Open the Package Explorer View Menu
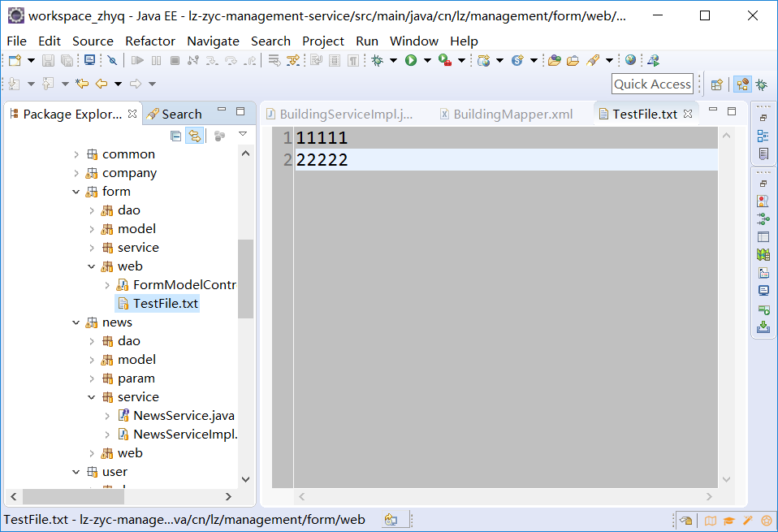Screen dimensions: 778x532 (x=243, y=134)
